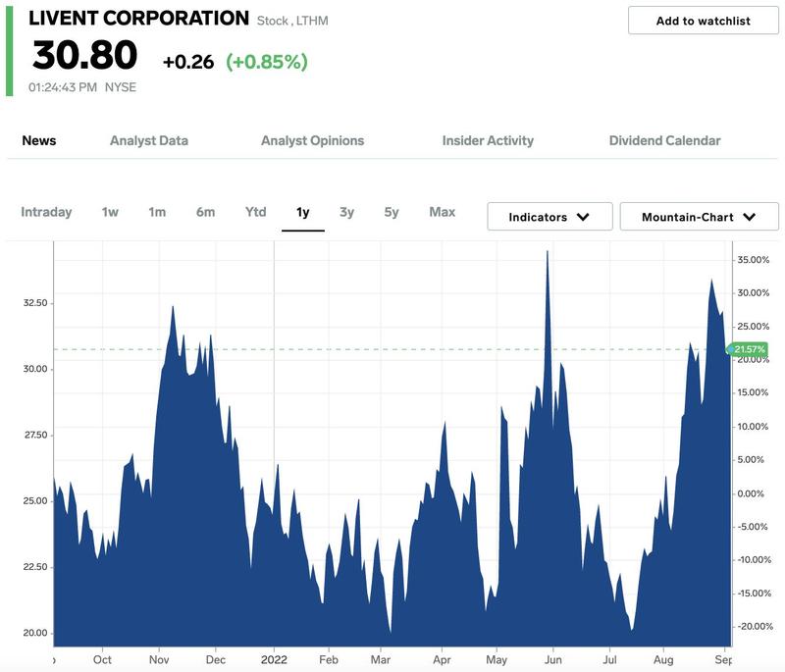Open the News tab
The height and width of the screenshot is (672, 785).
(39, 140)
